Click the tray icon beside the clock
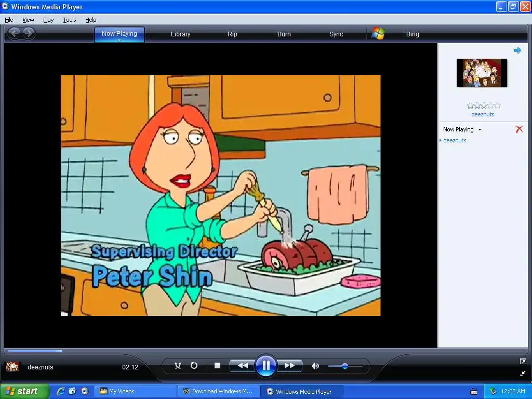The height and width of the screenshot is (399, 532). pyautogui.click(x=493, y=391)
